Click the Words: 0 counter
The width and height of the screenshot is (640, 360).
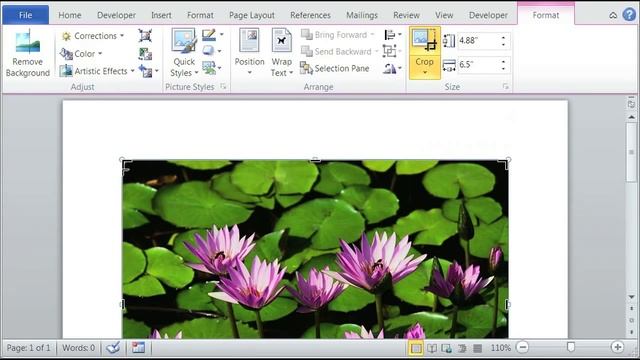78,348
